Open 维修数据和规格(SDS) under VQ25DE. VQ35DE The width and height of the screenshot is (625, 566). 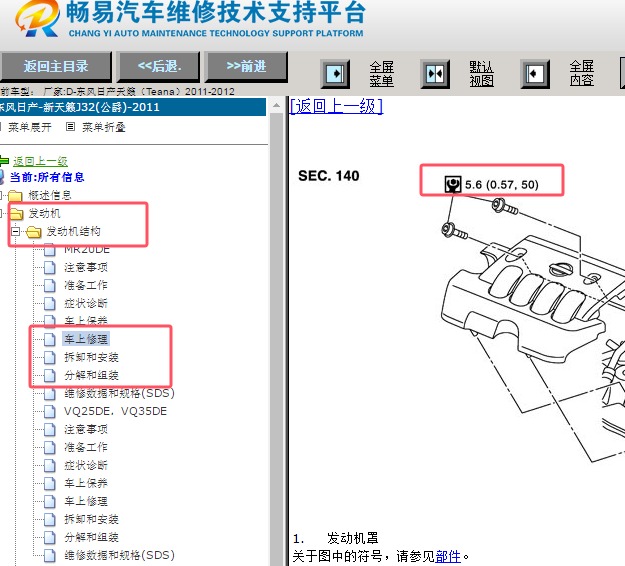coord(119,555)
